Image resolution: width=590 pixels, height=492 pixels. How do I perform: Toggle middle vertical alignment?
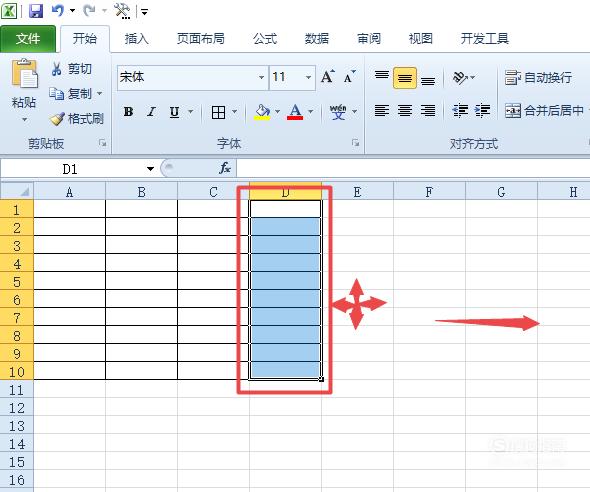tap(405, 78)
